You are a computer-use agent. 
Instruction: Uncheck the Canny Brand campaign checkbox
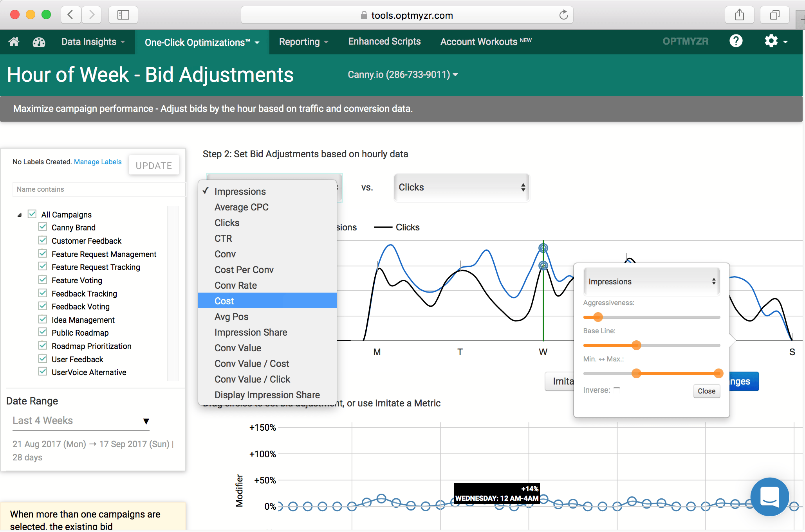click(43, 227)
